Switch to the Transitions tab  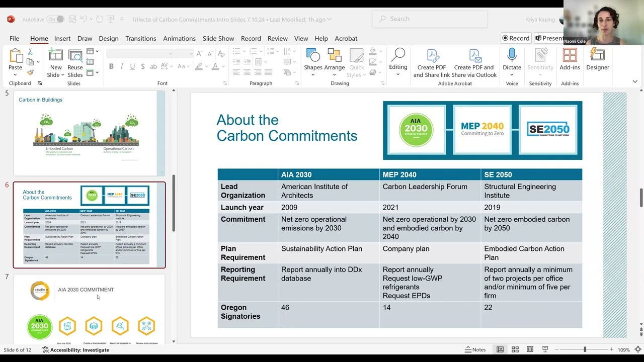[x=141, y=38]
